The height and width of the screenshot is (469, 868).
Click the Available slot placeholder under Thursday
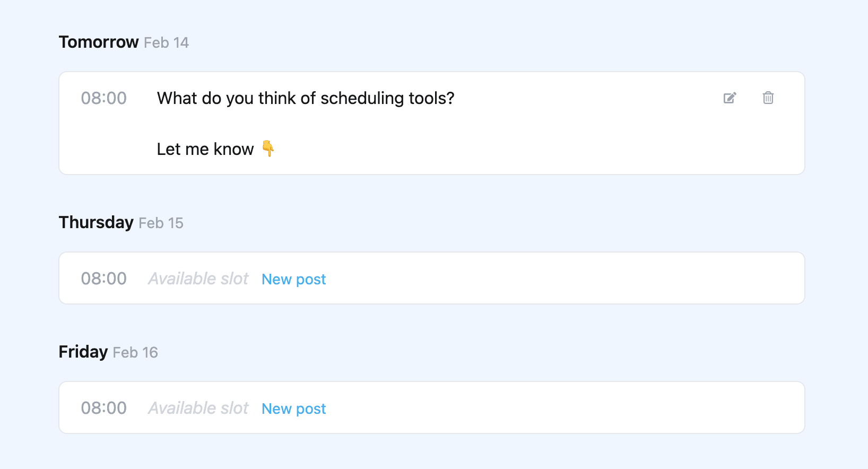coord(198,278)
